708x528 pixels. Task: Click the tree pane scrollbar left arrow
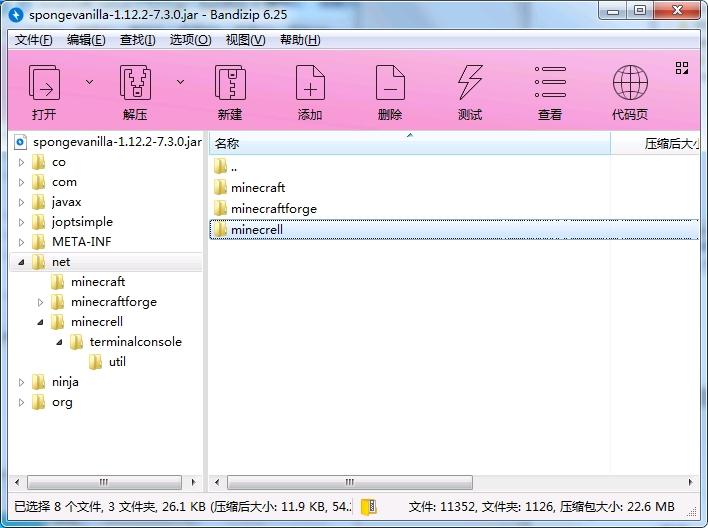tap(17, 482)
